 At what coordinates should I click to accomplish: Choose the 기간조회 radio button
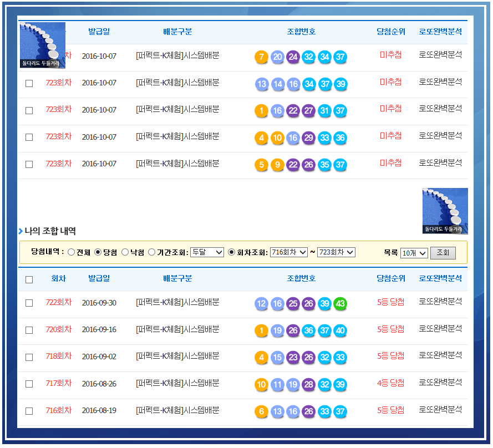(151, 252)
